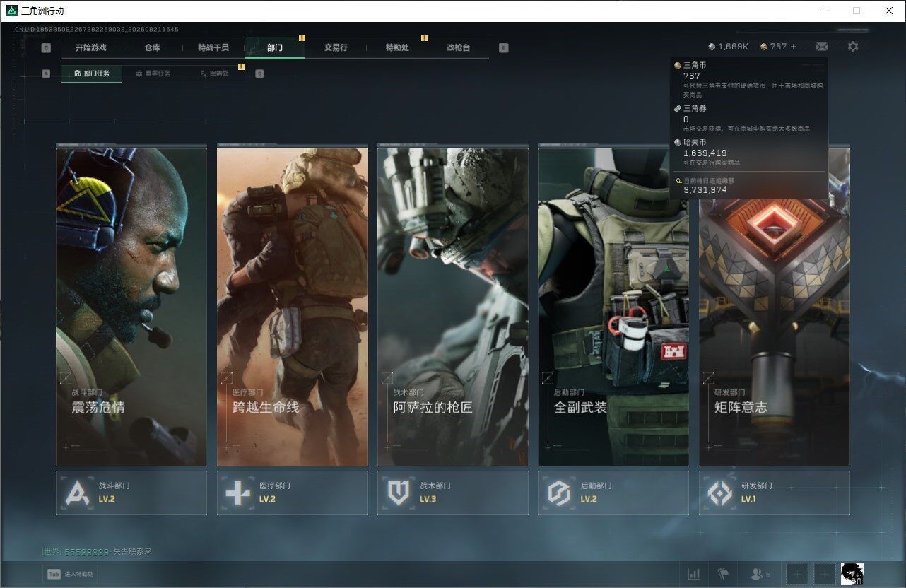
Task: Switch to the 开始游戏 tab
Action: pos(91,47)
